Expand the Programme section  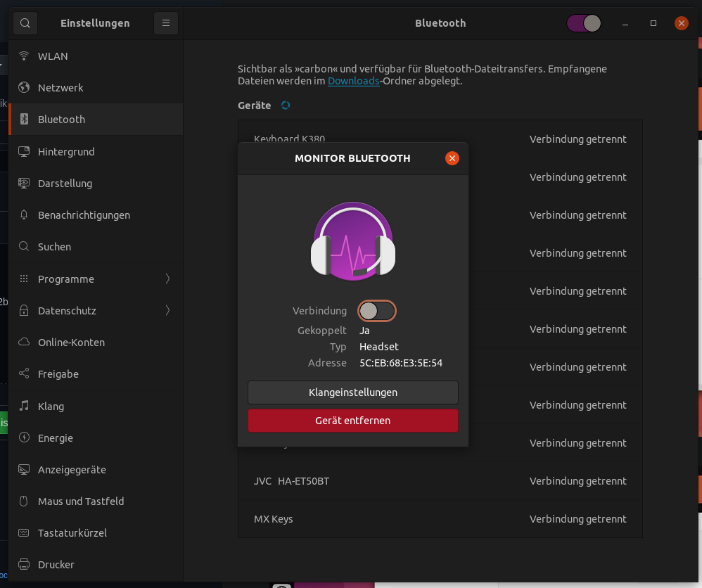[65, 279]
